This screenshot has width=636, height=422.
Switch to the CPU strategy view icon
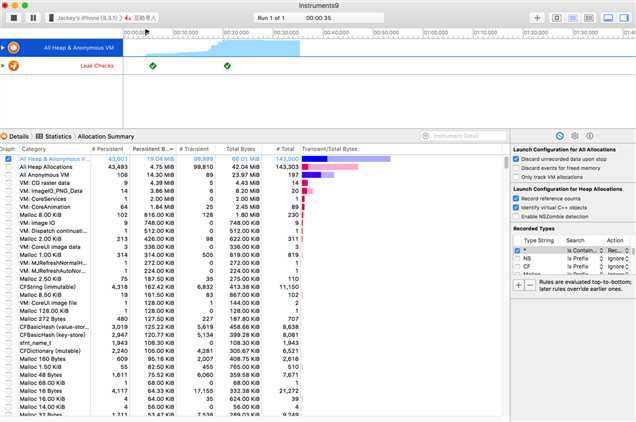(x=556, y=18)
